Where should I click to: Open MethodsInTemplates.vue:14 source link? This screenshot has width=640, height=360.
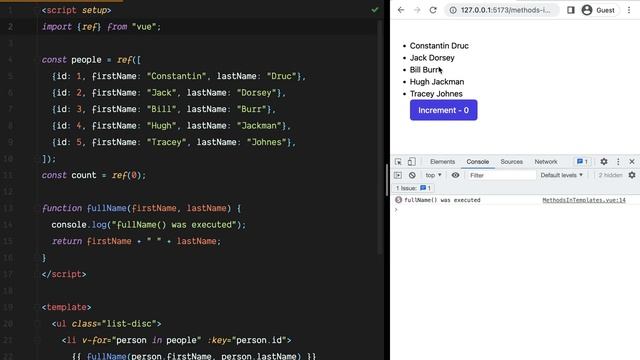[584, 200]
